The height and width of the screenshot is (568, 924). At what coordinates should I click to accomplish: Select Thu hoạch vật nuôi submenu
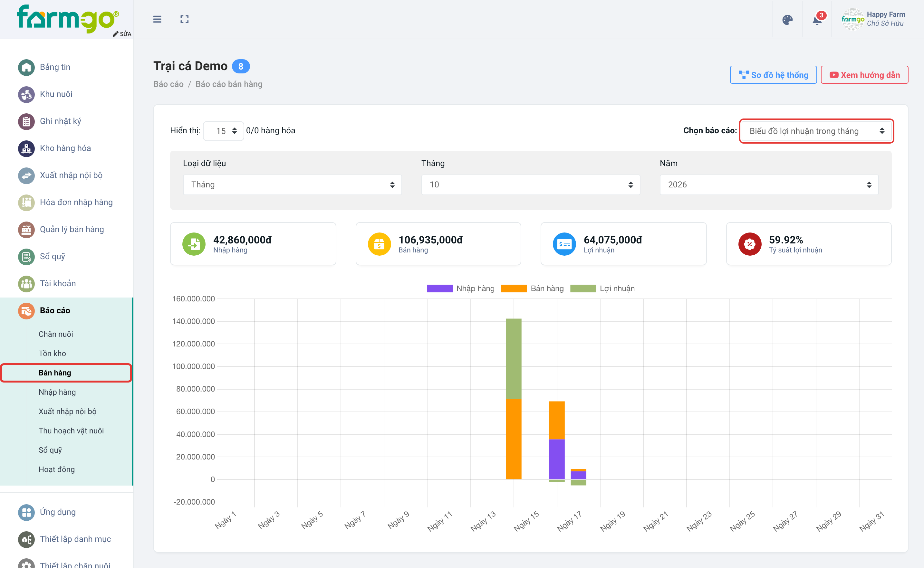pyautogui.click(x=71, y=431)
